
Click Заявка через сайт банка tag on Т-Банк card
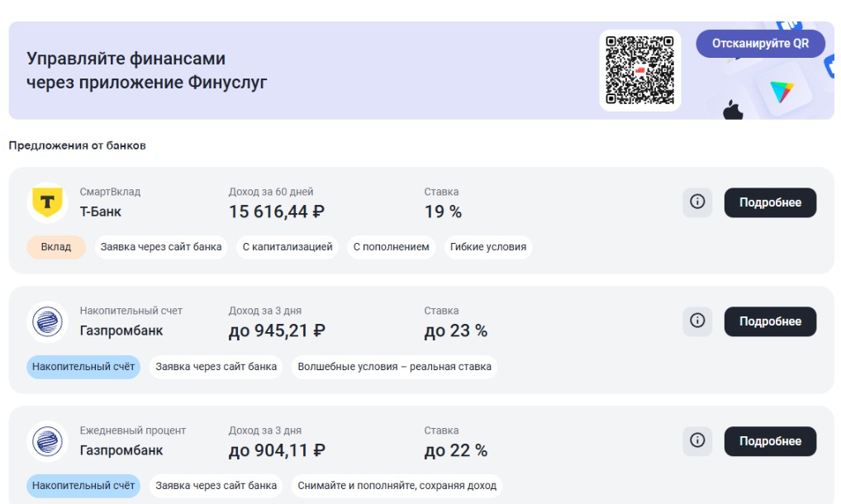(161, 247)
